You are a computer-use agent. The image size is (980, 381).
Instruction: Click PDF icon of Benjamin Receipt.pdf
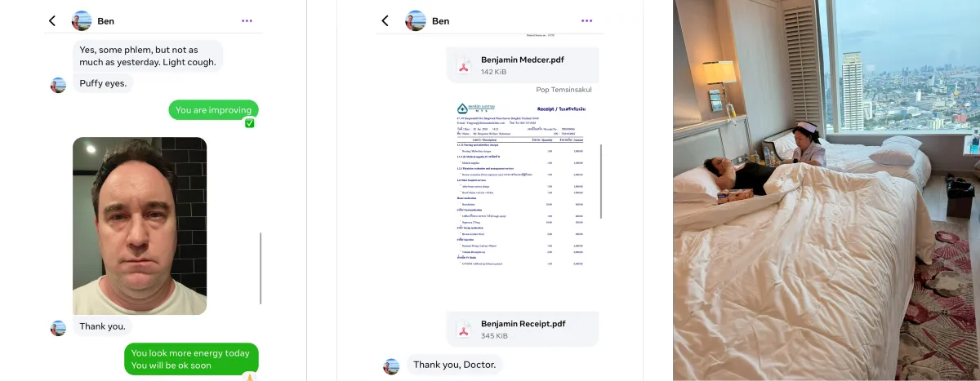463,330
